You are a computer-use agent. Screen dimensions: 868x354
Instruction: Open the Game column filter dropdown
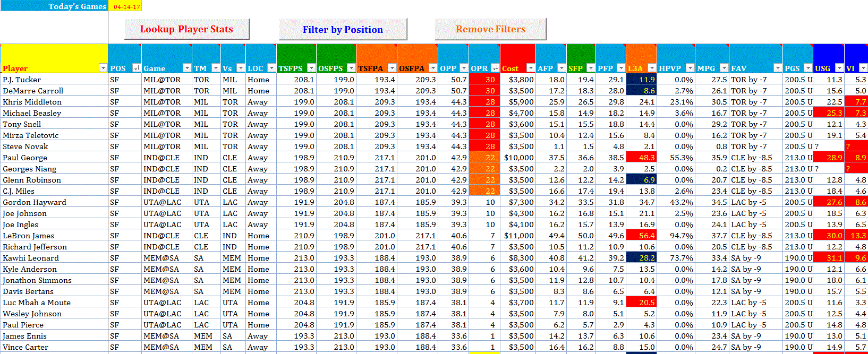click(187, 68)
